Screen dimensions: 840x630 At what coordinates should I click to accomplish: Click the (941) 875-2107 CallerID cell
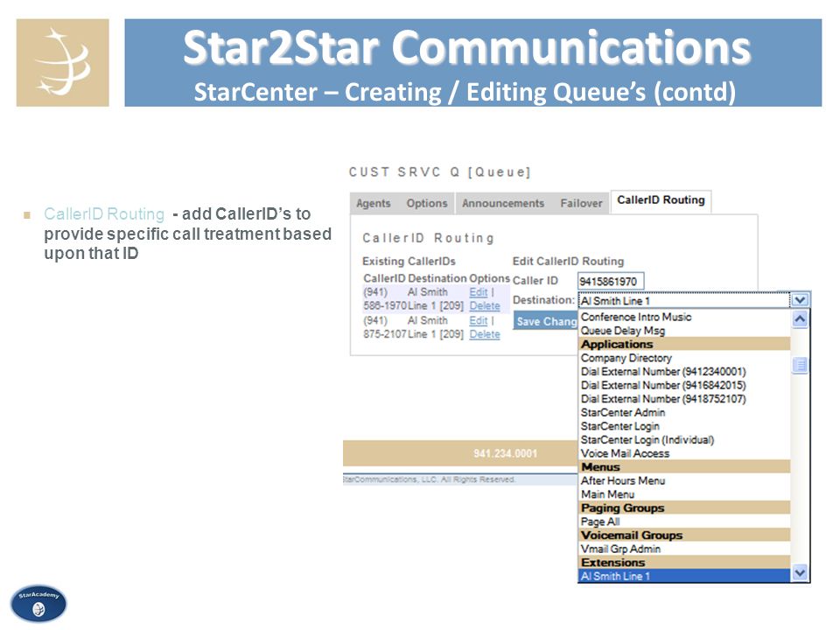tap(385, 327)
